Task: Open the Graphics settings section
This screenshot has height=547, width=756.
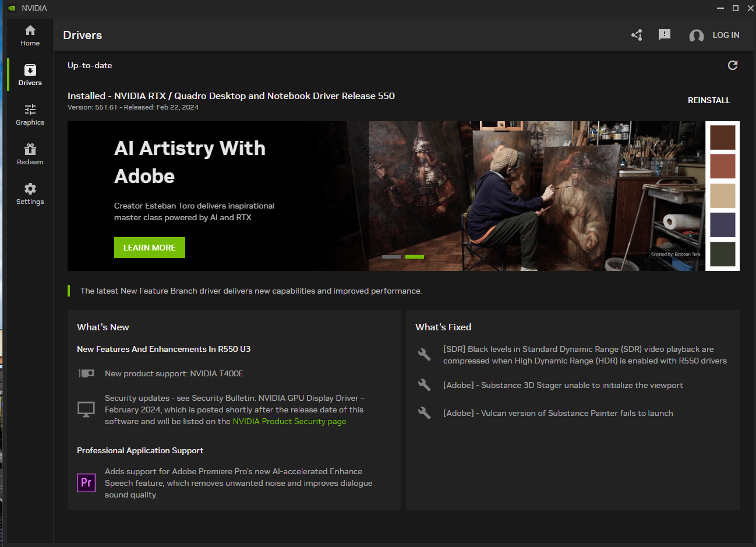Action: tap(30, 114)
